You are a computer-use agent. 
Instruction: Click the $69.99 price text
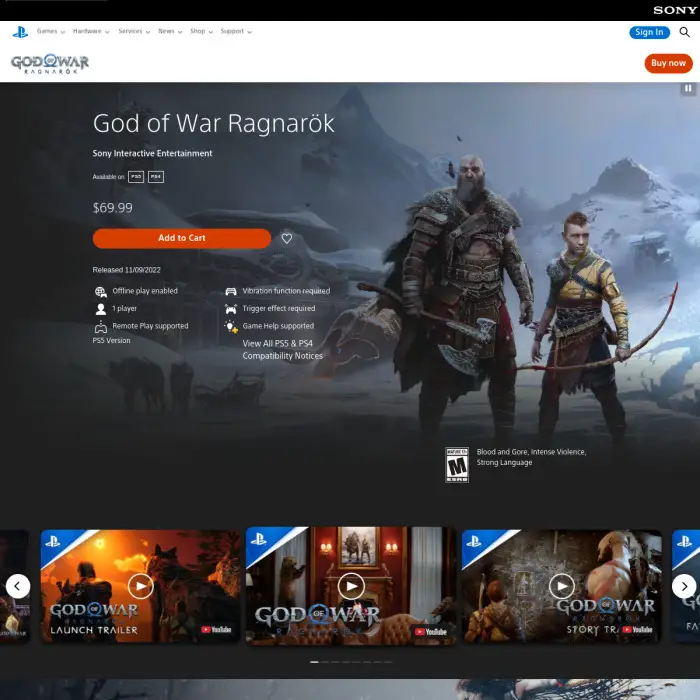pos(112,208)
